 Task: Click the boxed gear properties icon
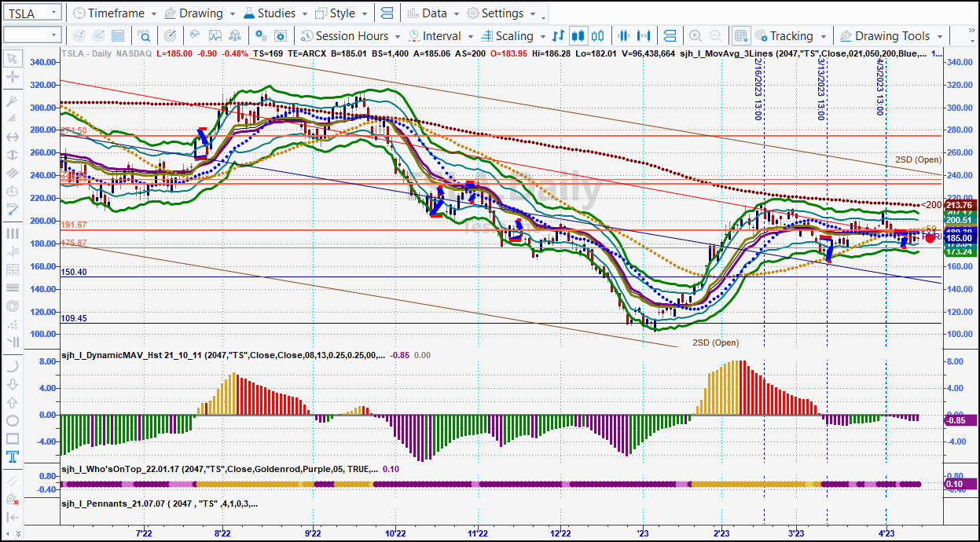tap(281, 35)
